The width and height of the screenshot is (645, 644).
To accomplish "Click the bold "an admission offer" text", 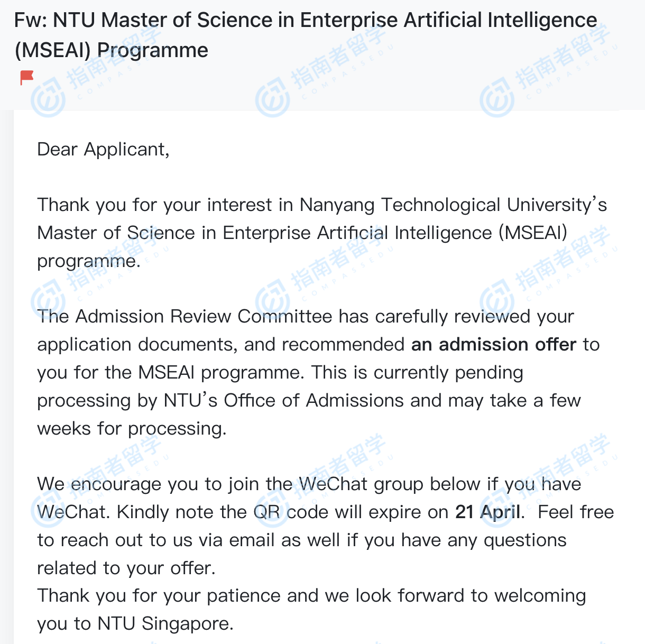I will click(493, 345).
